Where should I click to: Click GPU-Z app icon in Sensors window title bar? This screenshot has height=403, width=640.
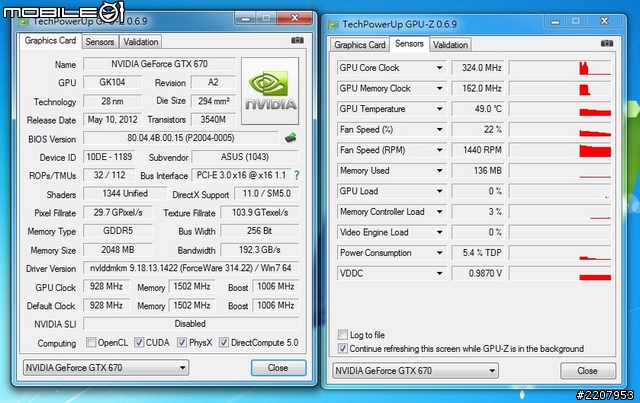pos(333,24)
